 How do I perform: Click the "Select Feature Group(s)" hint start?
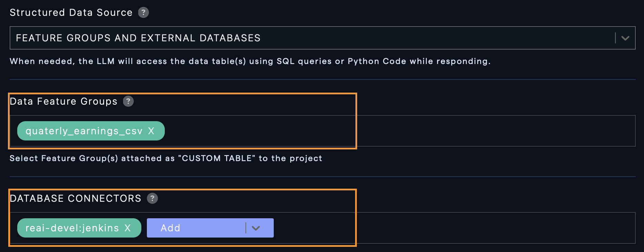(x=64, y=158)
